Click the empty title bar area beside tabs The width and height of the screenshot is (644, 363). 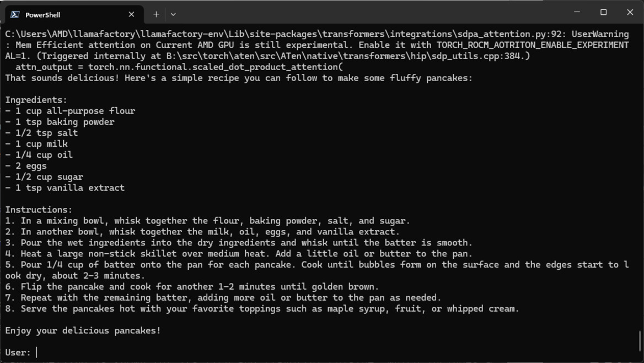pyautogui.click(x=369, y=12)
